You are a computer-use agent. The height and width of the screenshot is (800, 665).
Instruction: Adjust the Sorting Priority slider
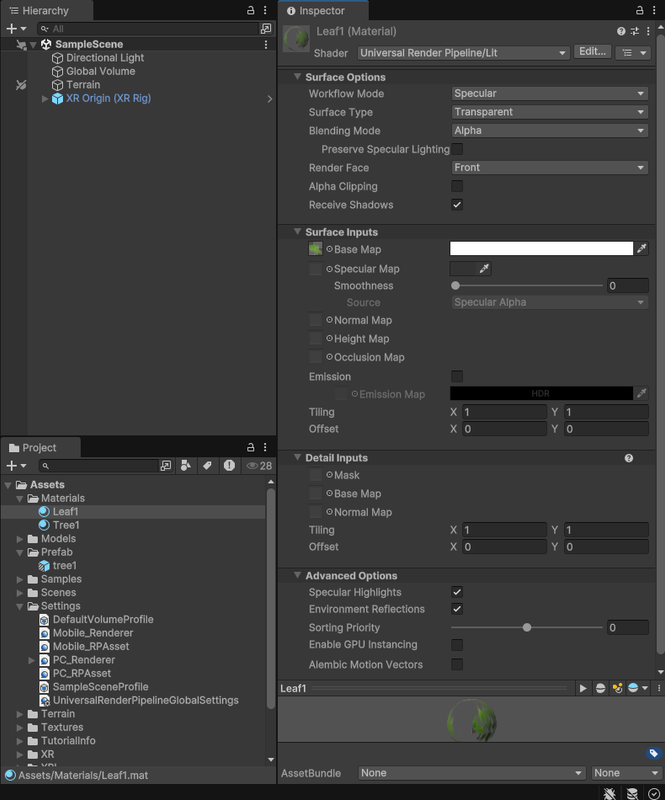tap(527, 628)
